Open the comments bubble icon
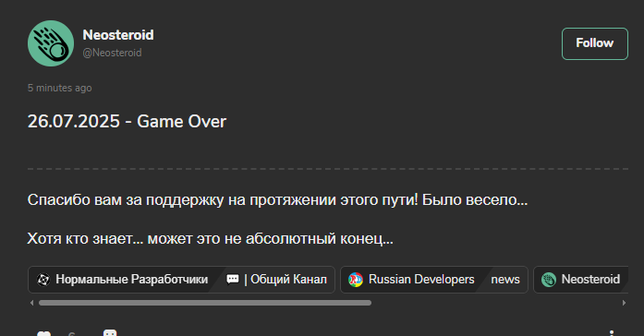 tap(110, 333)
